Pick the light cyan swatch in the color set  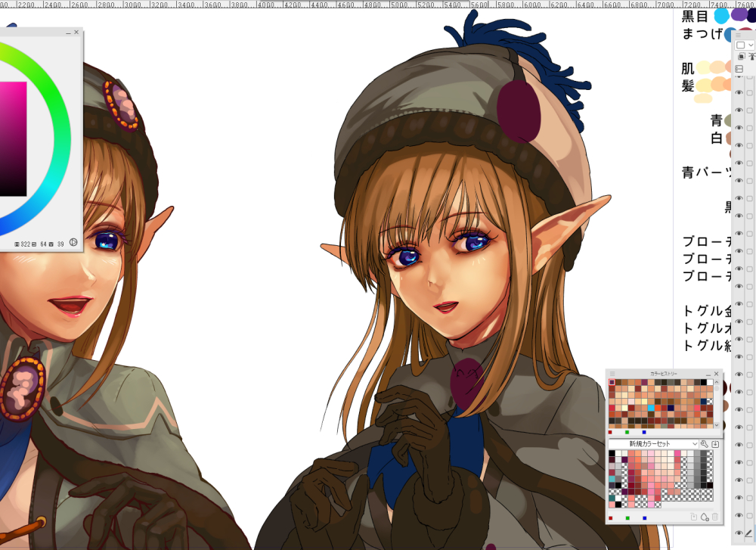(612, 479)
